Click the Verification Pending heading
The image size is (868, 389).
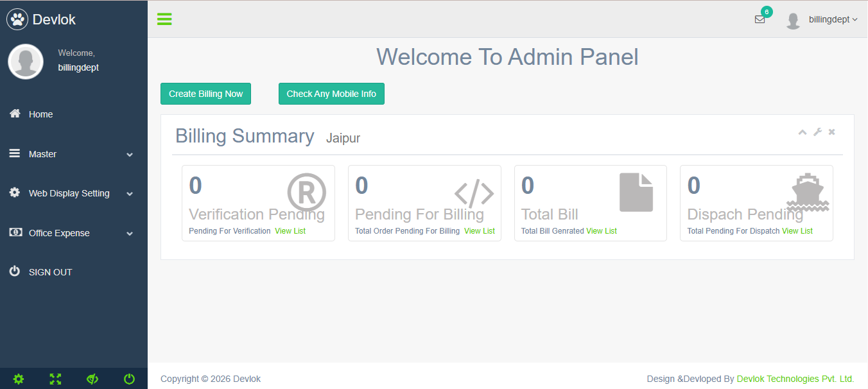tap(257, 214)
